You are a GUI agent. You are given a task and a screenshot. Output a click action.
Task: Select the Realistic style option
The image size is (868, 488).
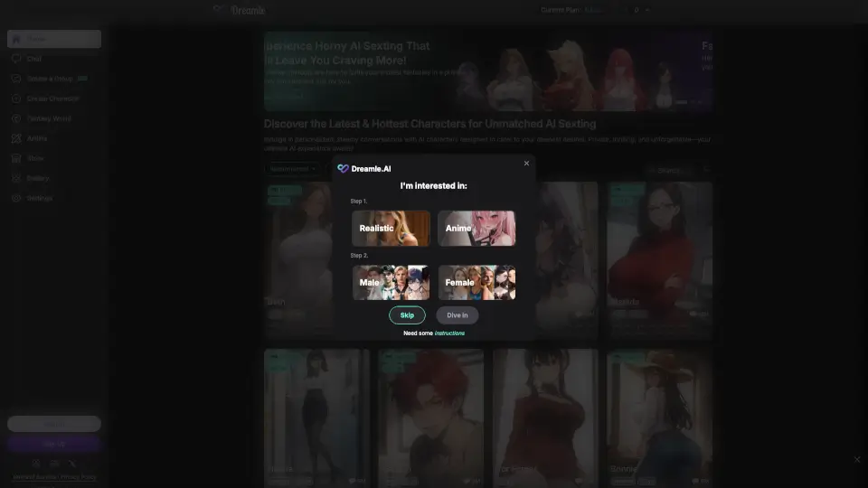(391, 229)
